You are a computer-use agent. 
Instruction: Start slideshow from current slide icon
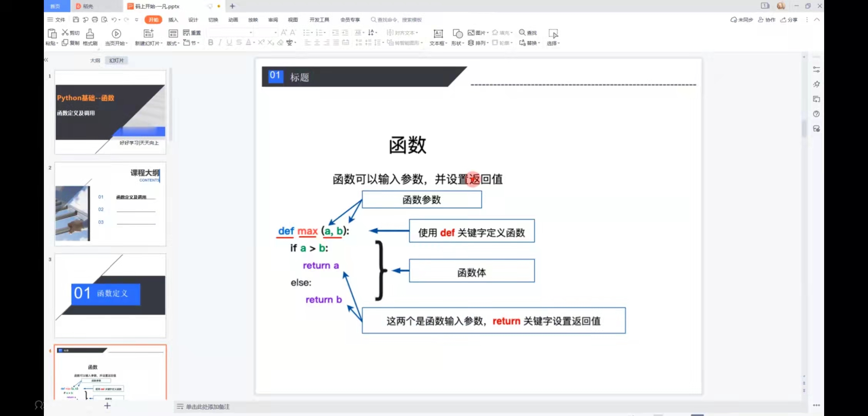click(116, 34)
